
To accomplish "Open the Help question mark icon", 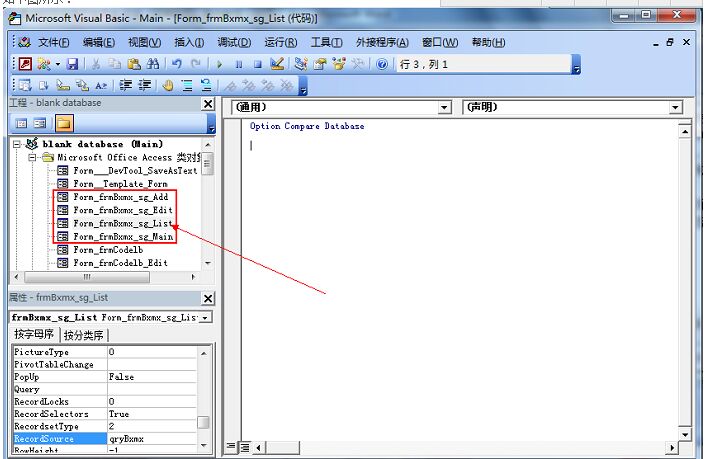I will [382, 64].
